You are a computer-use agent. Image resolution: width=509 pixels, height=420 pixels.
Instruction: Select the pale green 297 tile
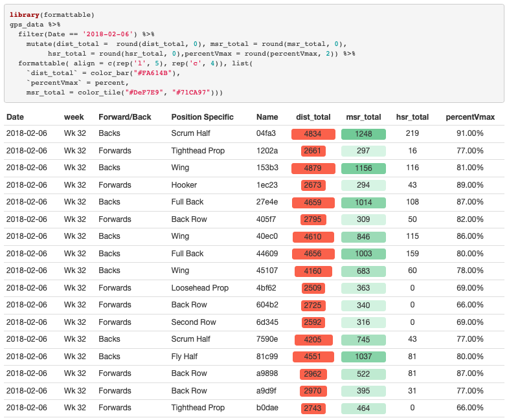[363, 151]
